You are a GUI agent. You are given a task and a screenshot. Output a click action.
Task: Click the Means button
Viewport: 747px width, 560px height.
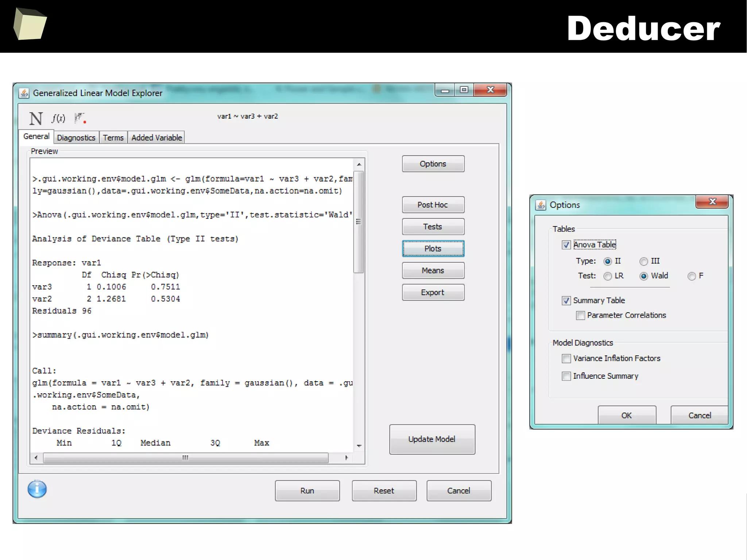pyautogui.click(x=433, y=270)
